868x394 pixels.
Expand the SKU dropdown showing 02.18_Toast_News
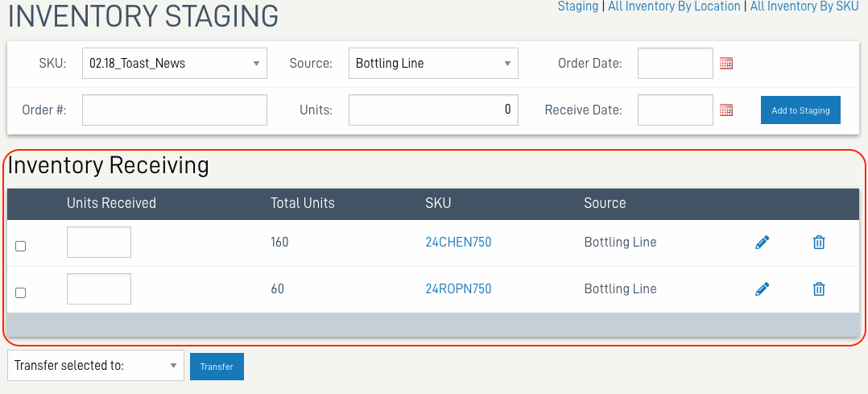point(175,63)
